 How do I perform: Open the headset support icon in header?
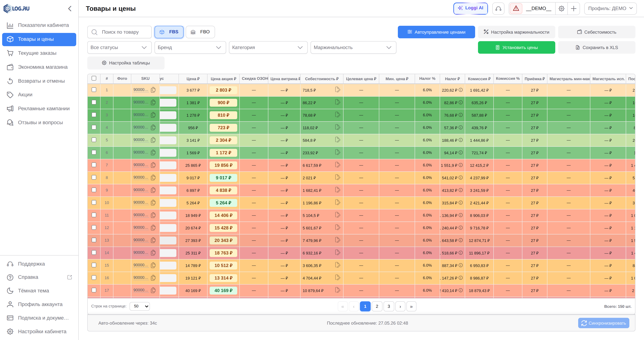pyautogui.click(x=498, y=9)
